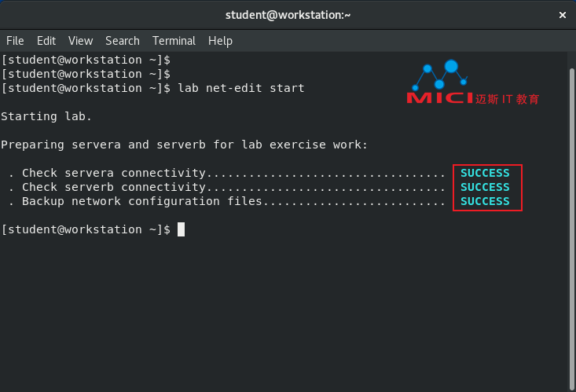Click the SUCCESS status for backup network files
Image resolution: width=576 pixels, height=392 pixels.
(485, 201)
